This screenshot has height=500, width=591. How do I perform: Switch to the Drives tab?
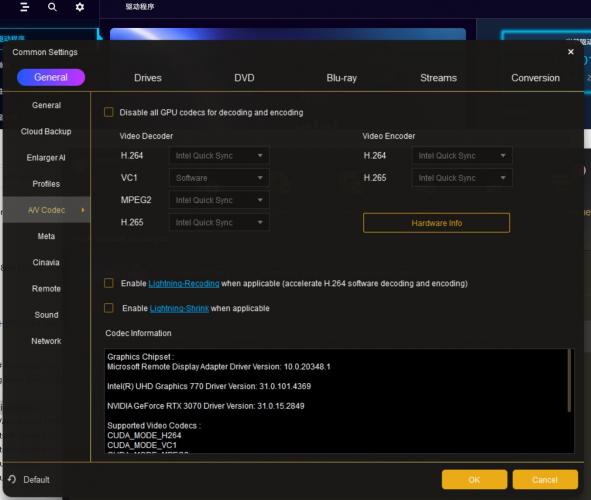pos(148,78)
